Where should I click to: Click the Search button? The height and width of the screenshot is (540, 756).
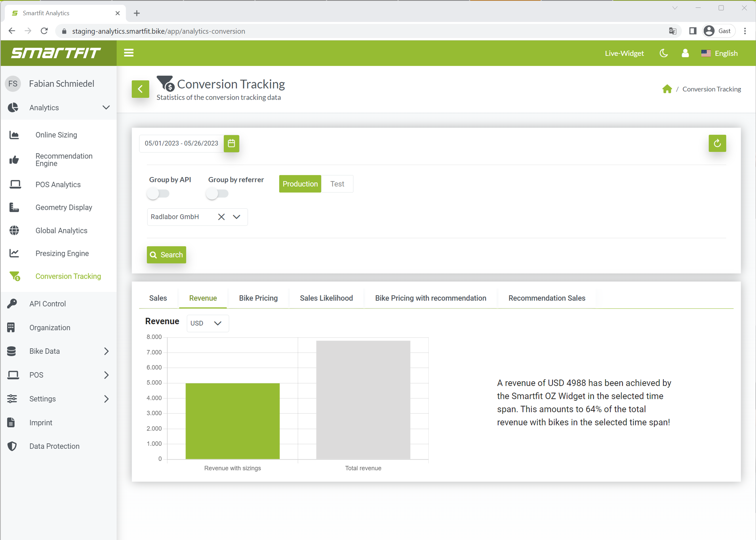coord(166,255)
